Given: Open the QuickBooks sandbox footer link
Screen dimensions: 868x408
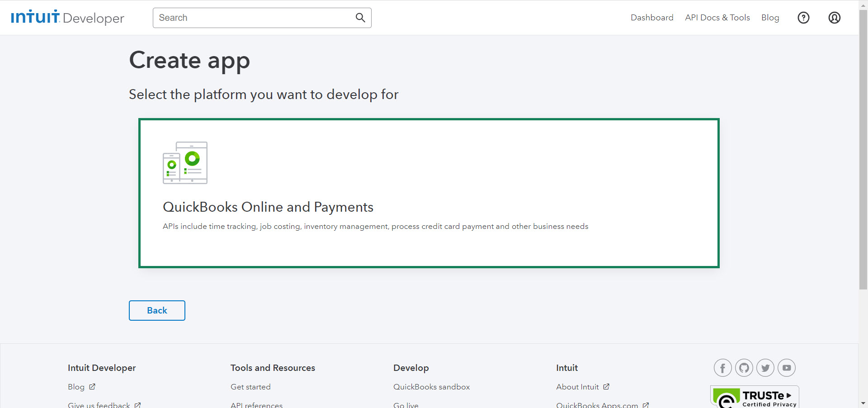Looking at the screenshot, I should coord(431,387).
